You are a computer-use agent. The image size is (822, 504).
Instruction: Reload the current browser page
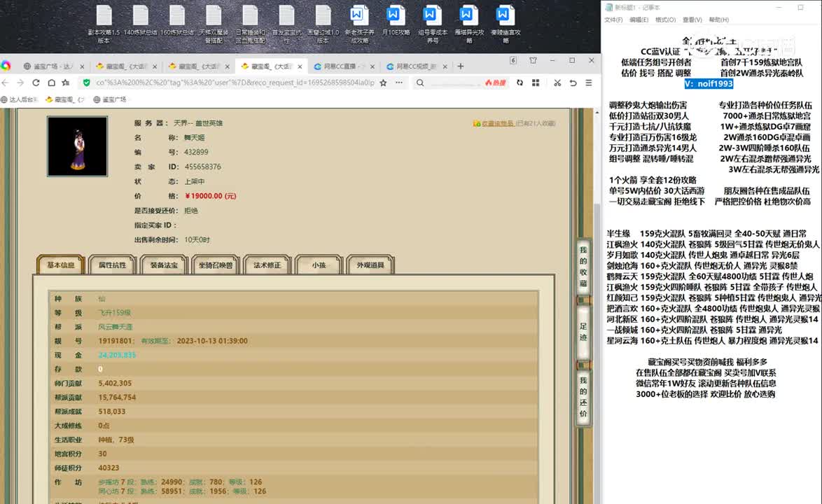tap(36, 83)
